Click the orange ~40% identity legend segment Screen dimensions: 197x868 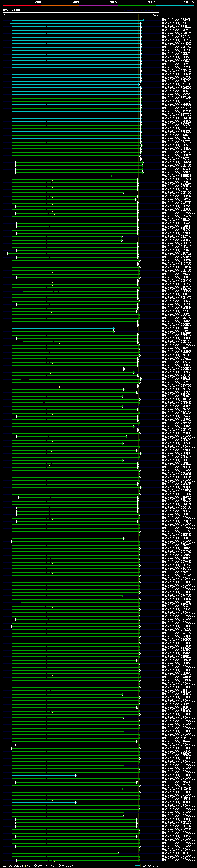[60, 6]
